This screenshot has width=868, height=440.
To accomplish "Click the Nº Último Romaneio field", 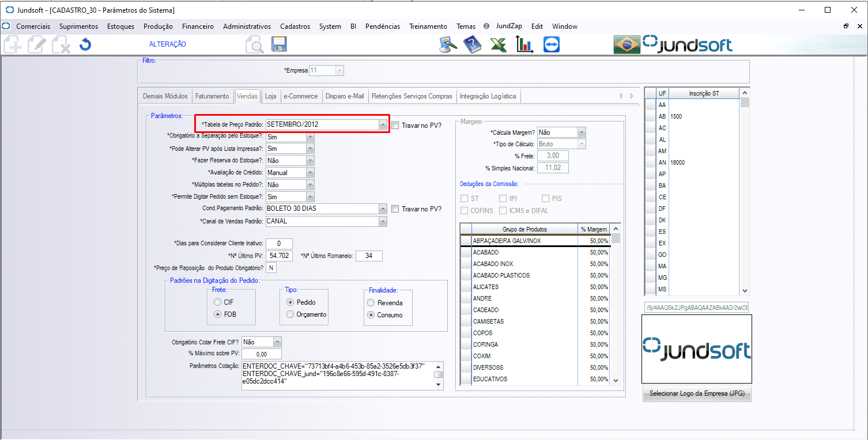I will [x=369, y=256].
